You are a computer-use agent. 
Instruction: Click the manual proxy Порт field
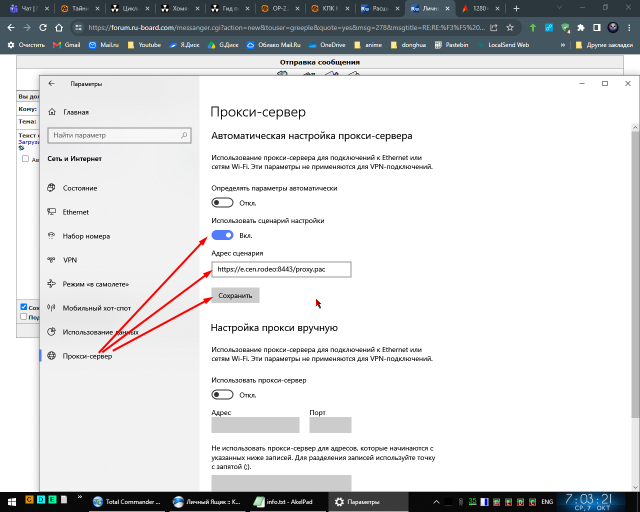tap(330, 425)
